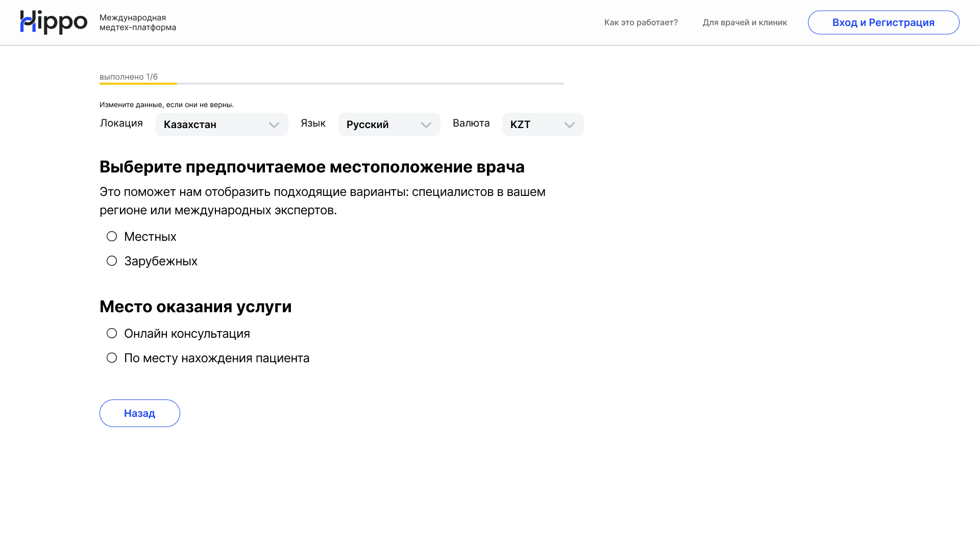Choose Онлайн консультация option

coord(112,333)
